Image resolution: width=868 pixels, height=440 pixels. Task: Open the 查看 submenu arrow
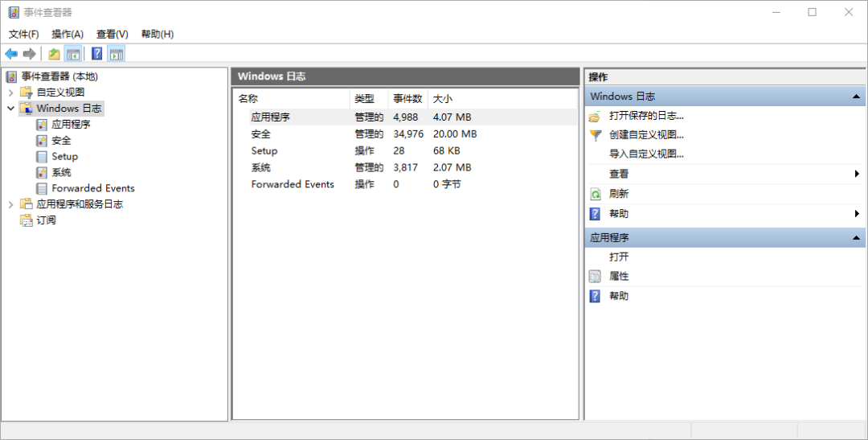click(857, 174)
